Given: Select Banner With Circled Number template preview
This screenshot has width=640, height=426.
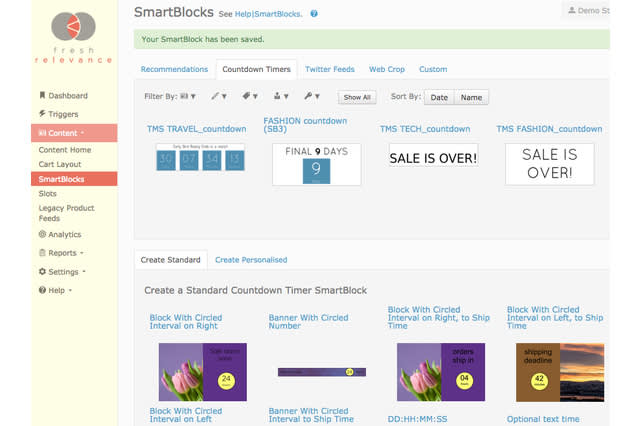Looking at the screenshot, I should (x=321, y=371).
